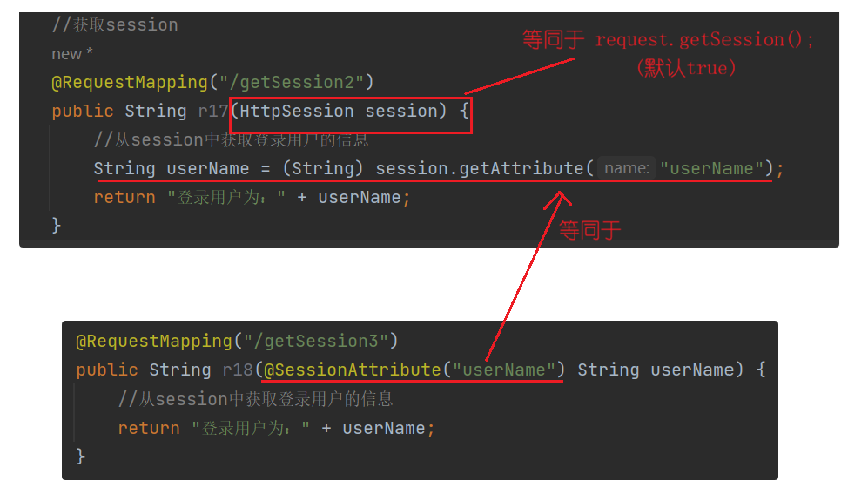Click the (String) cast expression
868x495 pixels.
coord(322,168)
